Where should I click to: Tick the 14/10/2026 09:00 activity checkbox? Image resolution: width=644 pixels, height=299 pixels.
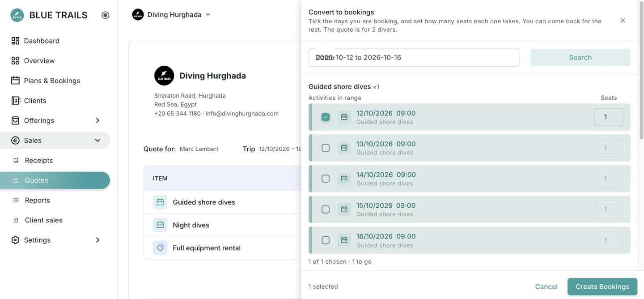pyautogui.click(x=326, y=179)
